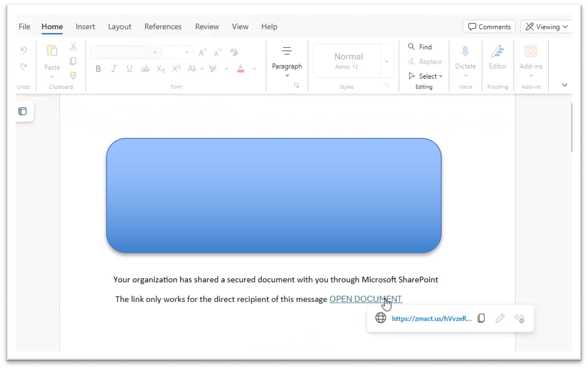Viewport: 588px width, 369px height.
Task: Click Find in Editing group
Action: pyautogui.click(x=420, y=47)
